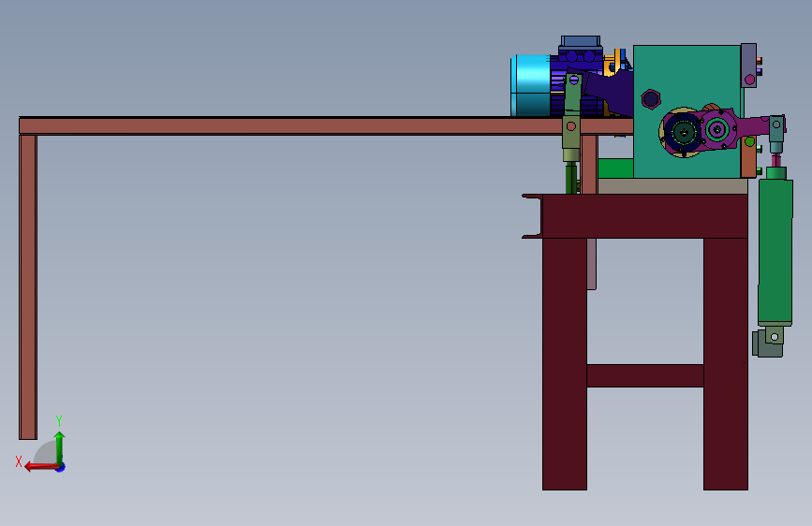
Task: Select the long brown horizontal beam
Action: tap(326, 125)
